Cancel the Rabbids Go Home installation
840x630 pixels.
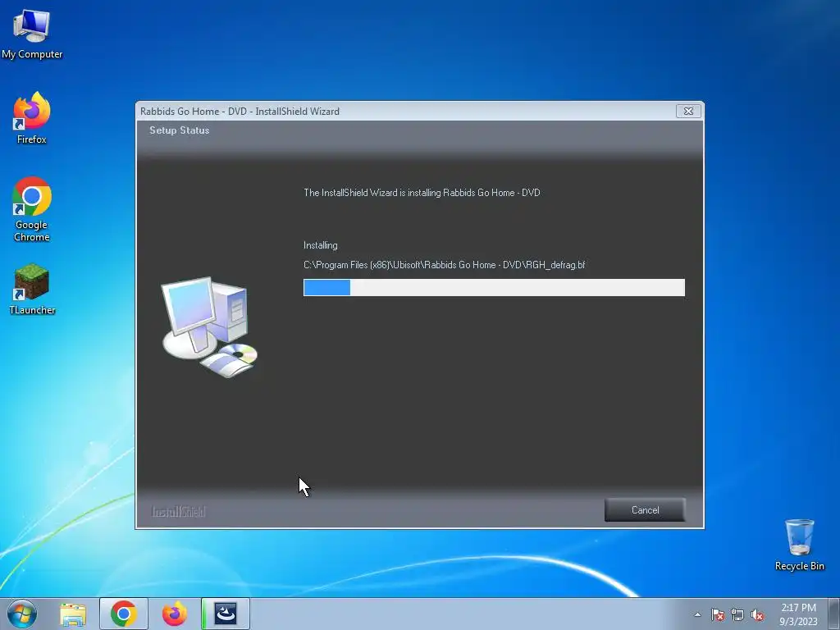click(645, 510)
